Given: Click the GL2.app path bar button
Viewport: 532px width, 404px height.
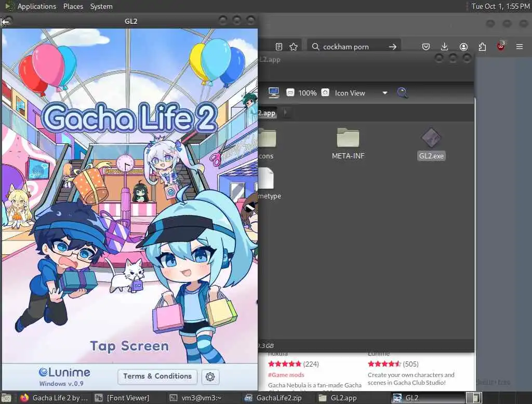Looking at the screenshot, I should [268, 113].
